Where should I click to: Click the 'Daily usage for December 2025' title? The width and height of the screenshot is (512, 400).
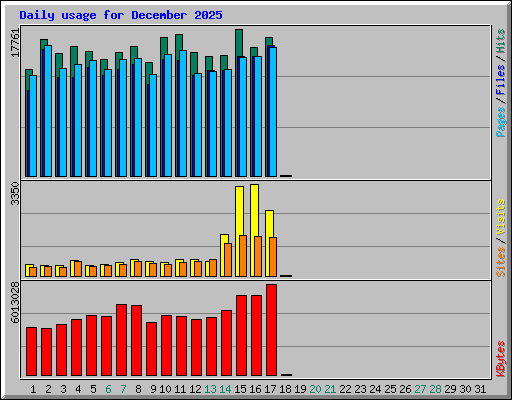(121, 15)
